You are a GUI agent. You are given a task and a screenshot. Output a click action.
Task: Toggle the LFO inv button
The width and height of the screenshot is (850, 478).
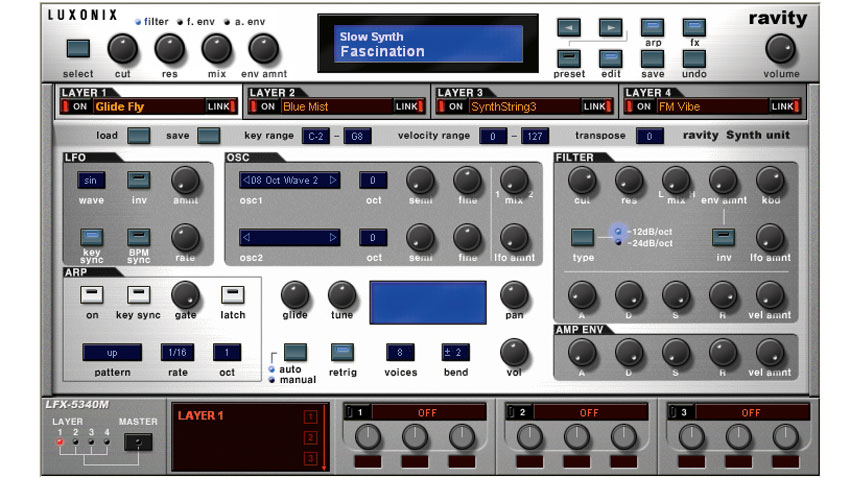[139, 180]
